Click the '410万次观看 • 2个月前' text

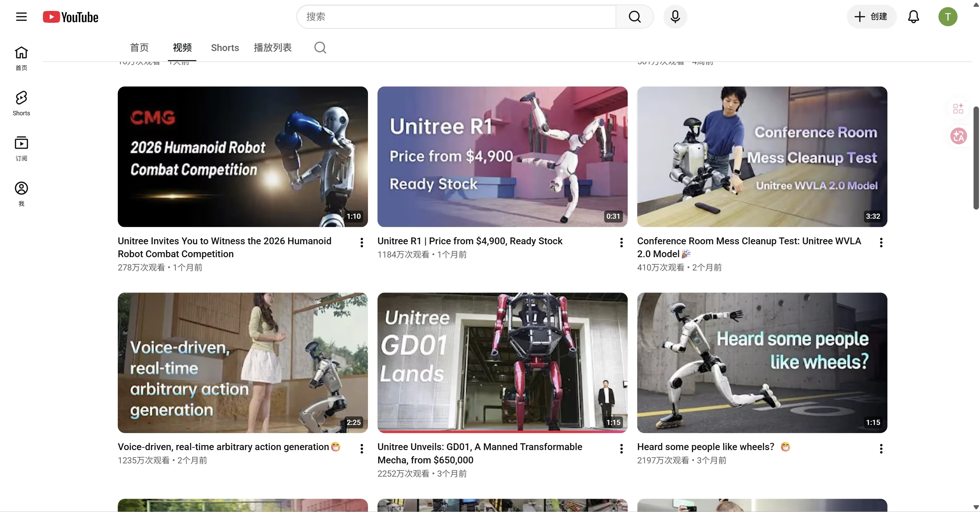(679, 268)
